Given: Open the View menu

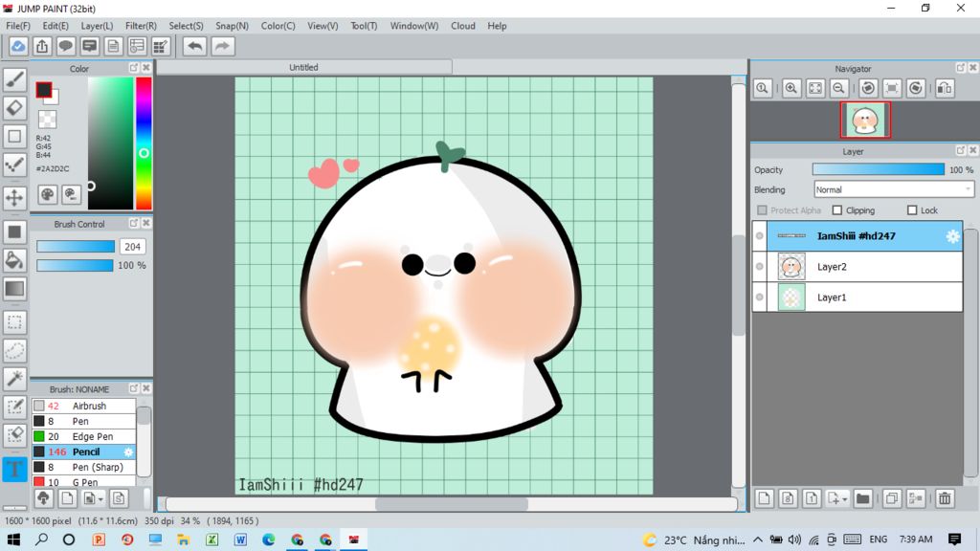Looking at the screenshot, I should point(323,26).
